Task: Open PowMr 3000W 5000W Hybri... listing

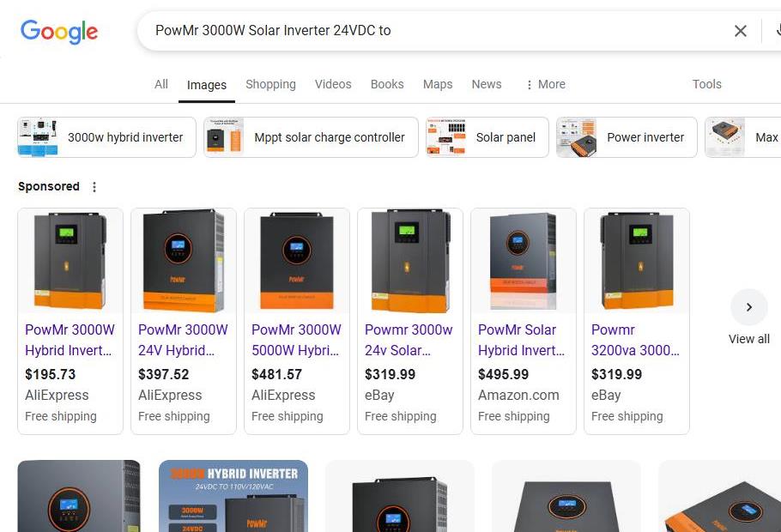Action: pos(296,340)
